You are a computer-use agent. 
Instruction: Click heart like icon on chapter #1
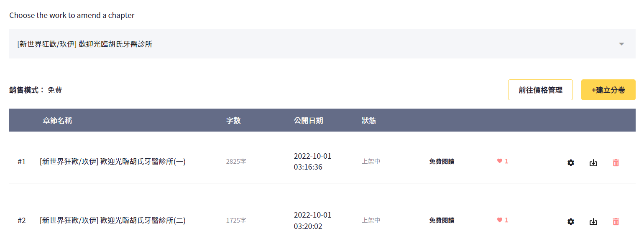[x=499, y=161]
